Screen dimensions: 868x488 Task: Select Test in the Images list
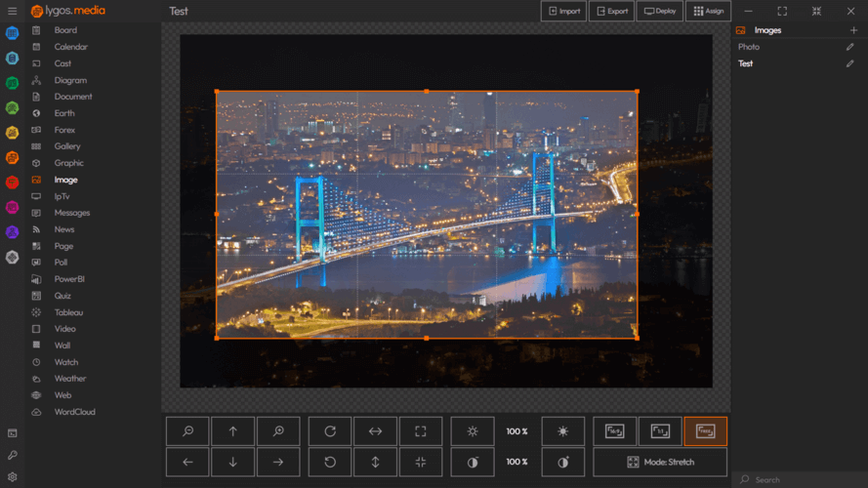(745, 63)
